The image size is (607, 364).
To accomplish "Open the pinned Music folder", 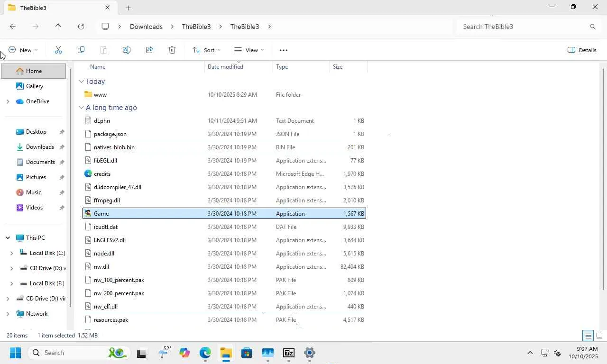I will (x=34, y=192).
